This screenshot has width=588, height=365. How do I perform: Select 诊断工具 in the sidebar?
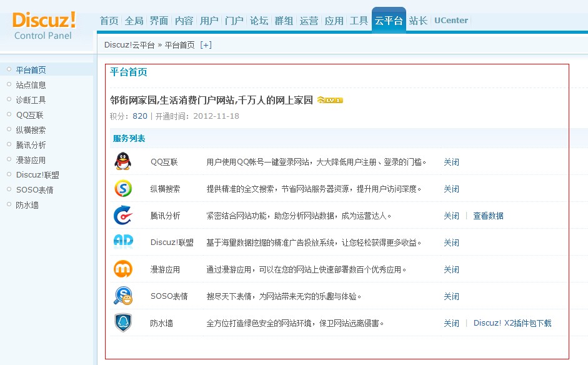click(31, 100)
